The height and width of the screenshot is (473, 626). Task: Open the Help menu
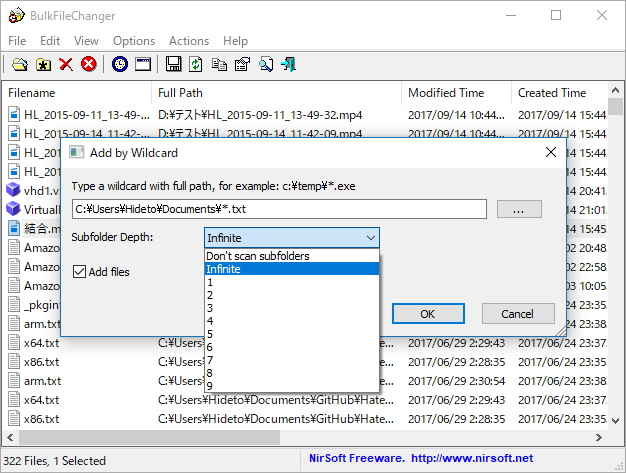pos(235,41)
